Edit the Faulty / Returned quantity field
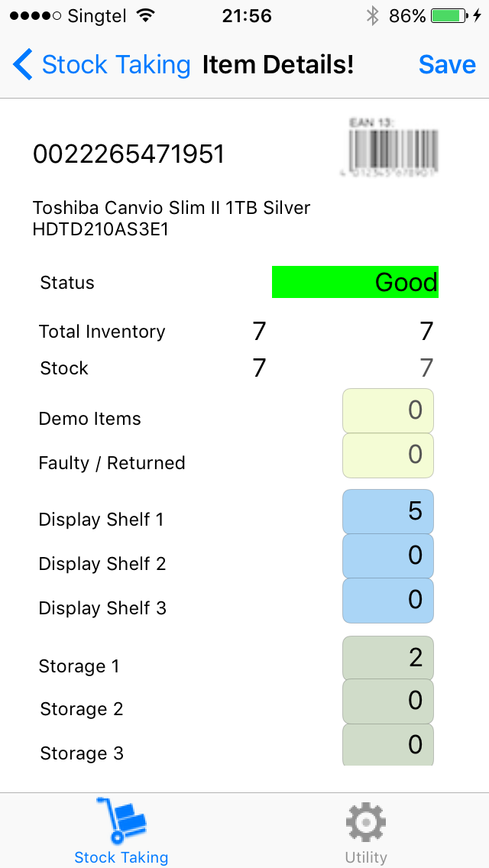The image size is (489, 868). 388,455
